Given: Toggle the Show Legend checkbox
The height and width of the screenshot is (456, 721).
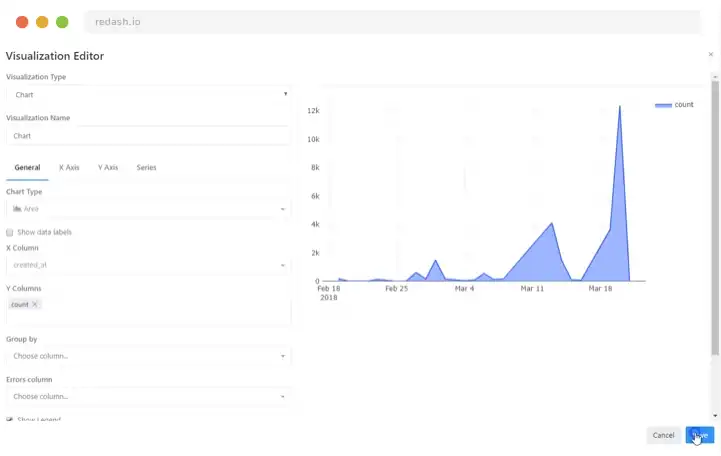Looking at the screenshot, I should (x=10, y=419).
